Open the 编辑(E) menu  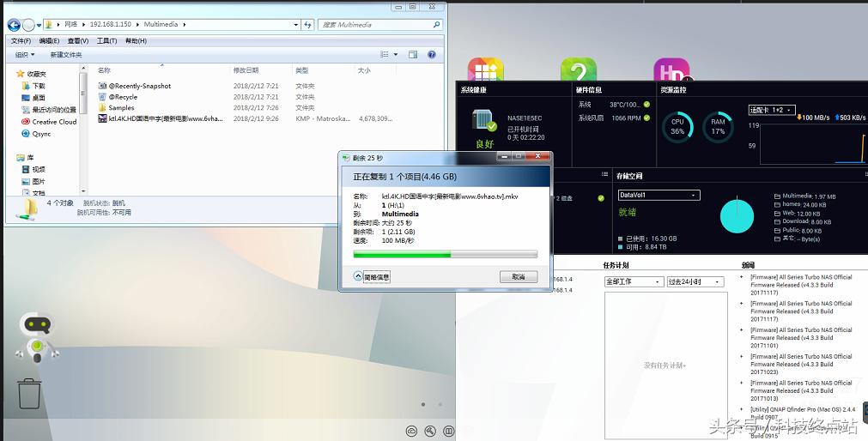(49, 41)
